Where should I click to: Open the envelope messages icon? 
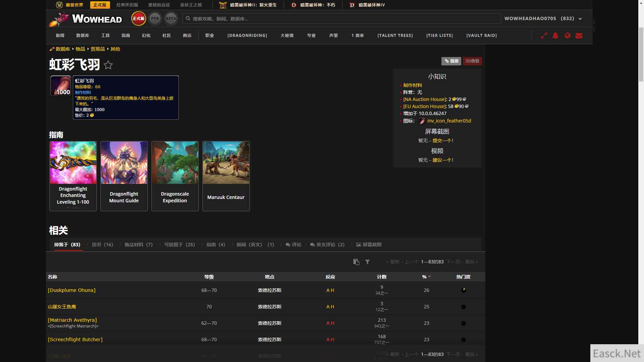(579, 36)
